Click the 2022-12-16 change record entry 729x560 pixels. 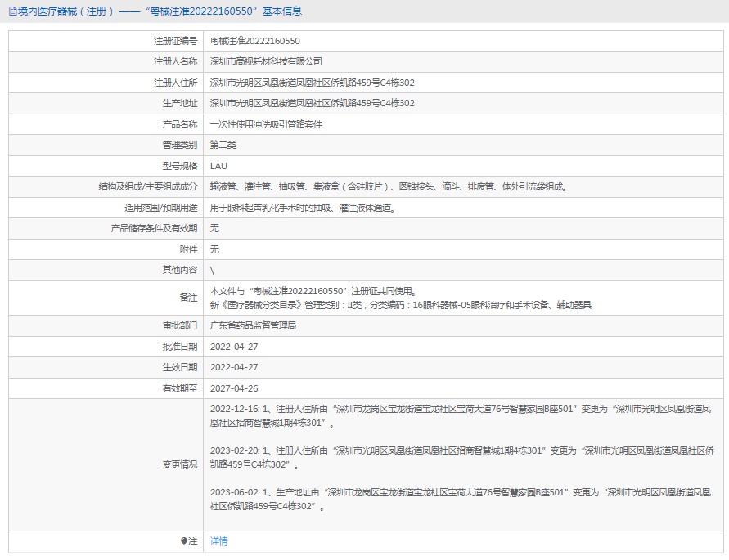(461, 416)
